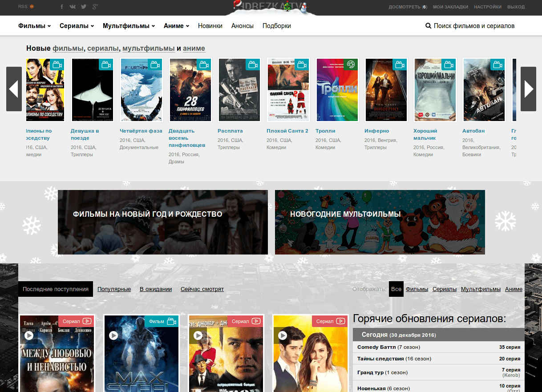The image size is (542, 392).
Task: Click аниме link in Новые heading
Action: 194,48
